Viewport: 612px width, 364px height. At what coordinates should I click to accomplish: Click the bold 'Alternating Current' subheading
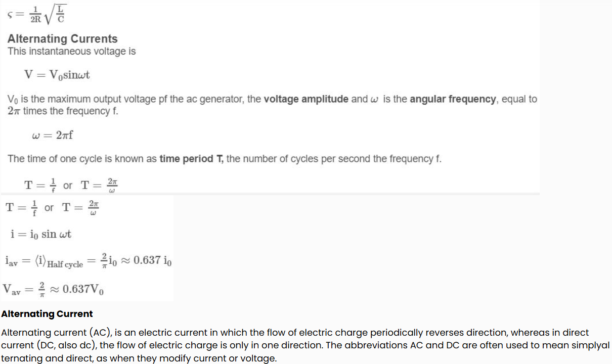(47, 314)
